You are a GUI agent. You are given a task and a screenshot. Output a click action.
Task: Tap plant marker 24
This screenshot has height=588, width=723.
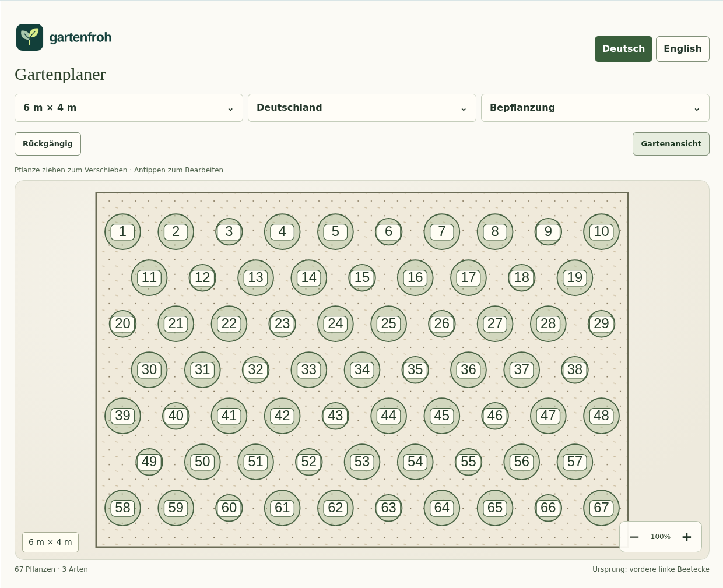pyautogui.click(x=335, y=323)
